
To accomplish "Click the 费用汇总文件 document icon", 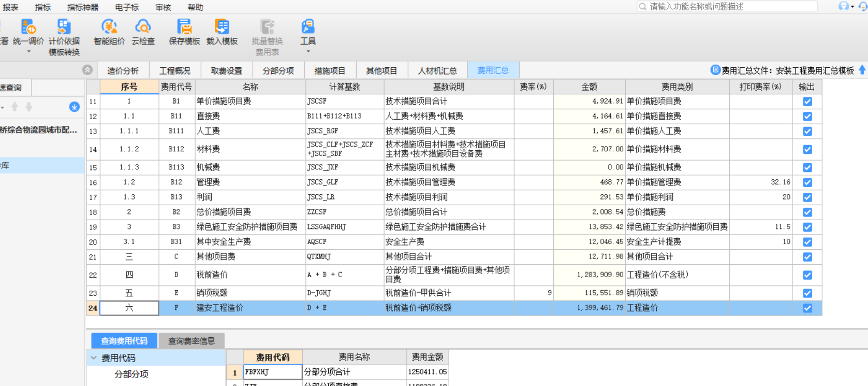I will [x=715, y=70].
